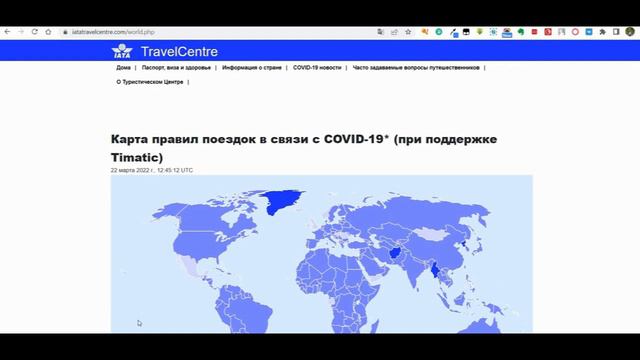Click the TravelCentre header title
This screenshot has height=360, width=640.
pos(179,51)
